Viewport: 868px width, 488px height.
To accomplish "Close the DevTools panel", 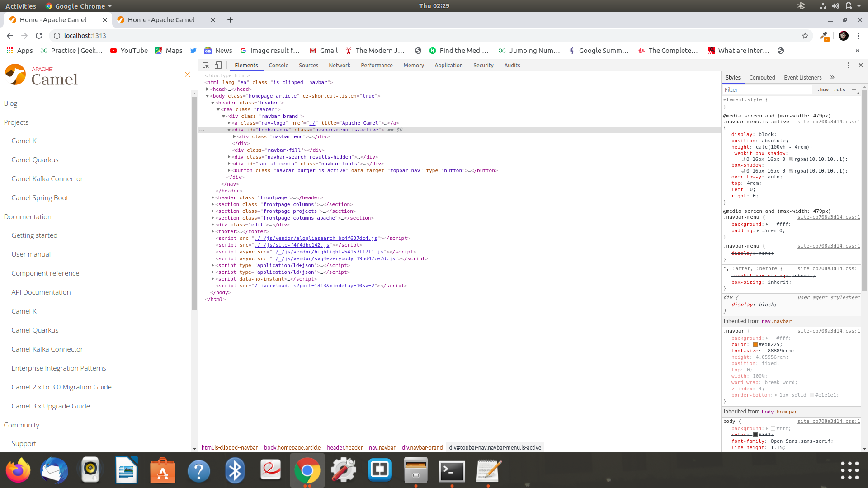I will coord(861,65).
